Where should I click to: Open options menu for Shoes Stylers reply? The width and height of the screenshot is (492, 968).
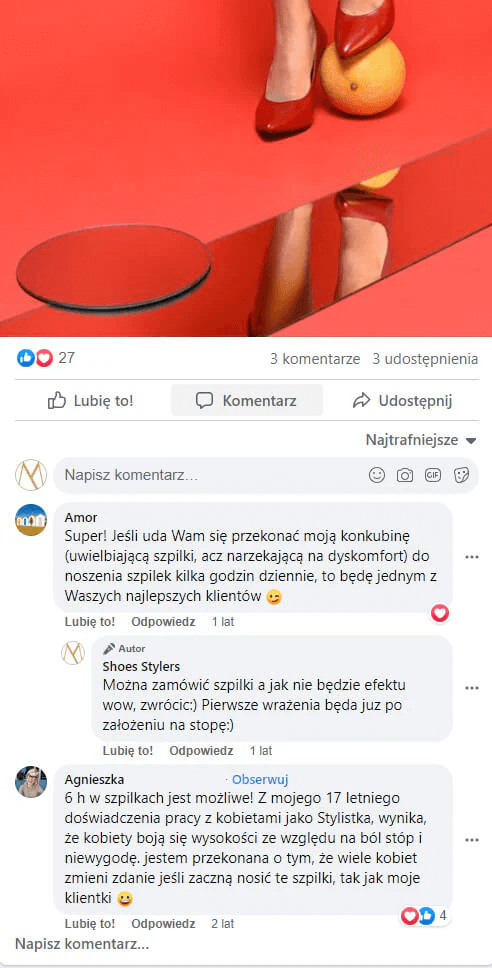[472, 688]
